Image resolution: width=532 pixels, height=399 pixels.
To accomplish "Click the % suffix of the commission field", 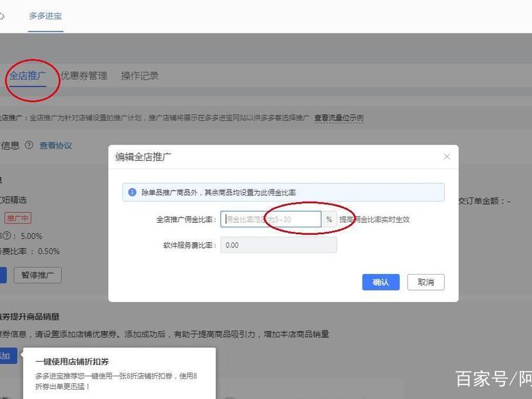I will pos(329,219).
